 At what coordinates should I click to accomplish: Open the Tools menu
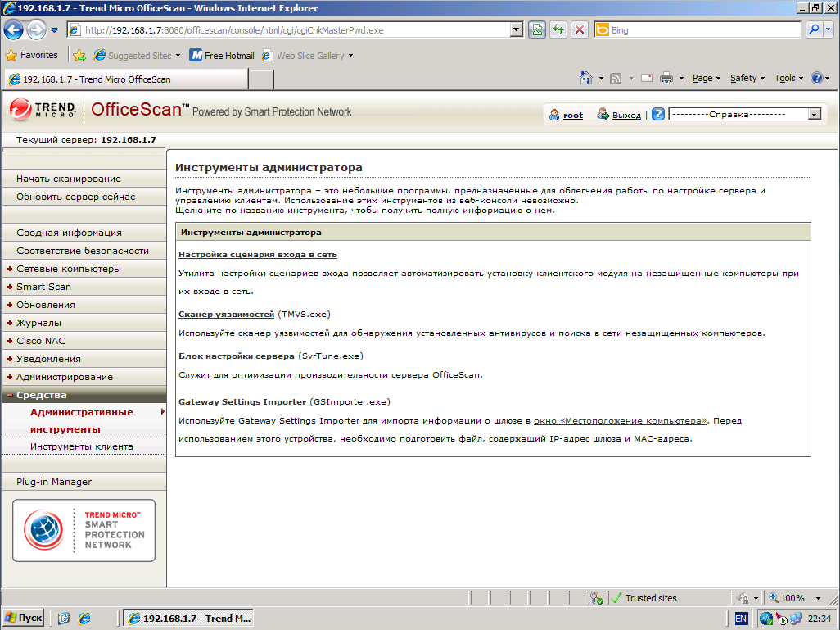pyautogui.click(x=788, y=79)
